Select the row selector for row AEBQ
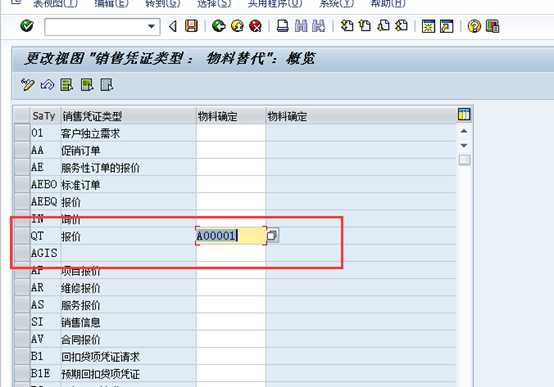The height and width of the screenshot is (387, 554). (x=22, y=201)
